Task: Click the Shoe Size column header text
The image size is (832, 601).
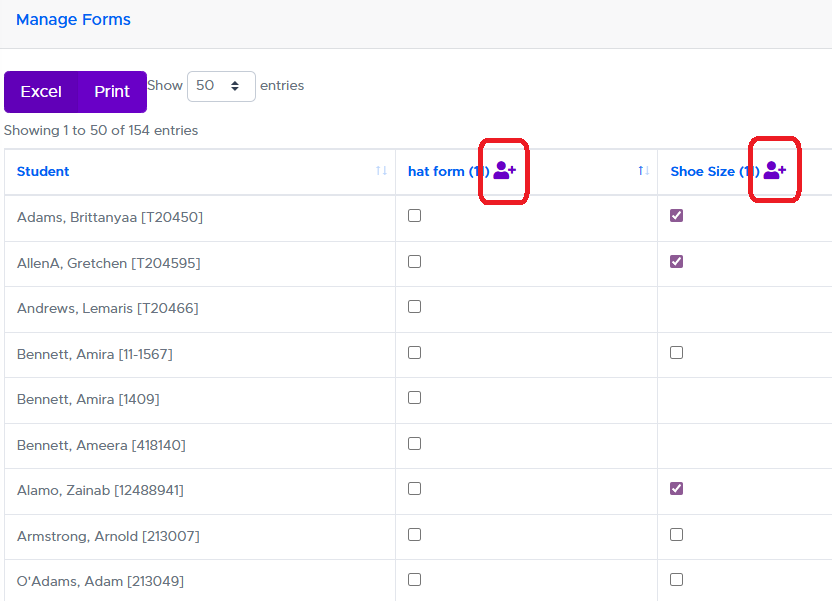Action: [x=702, y=171]
